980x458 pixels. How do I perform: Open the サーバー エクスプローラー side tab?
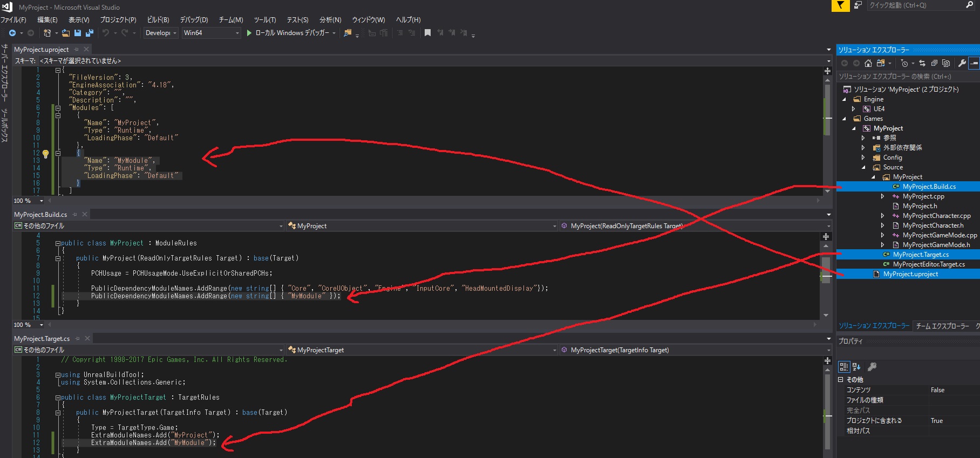pos(4,73)
